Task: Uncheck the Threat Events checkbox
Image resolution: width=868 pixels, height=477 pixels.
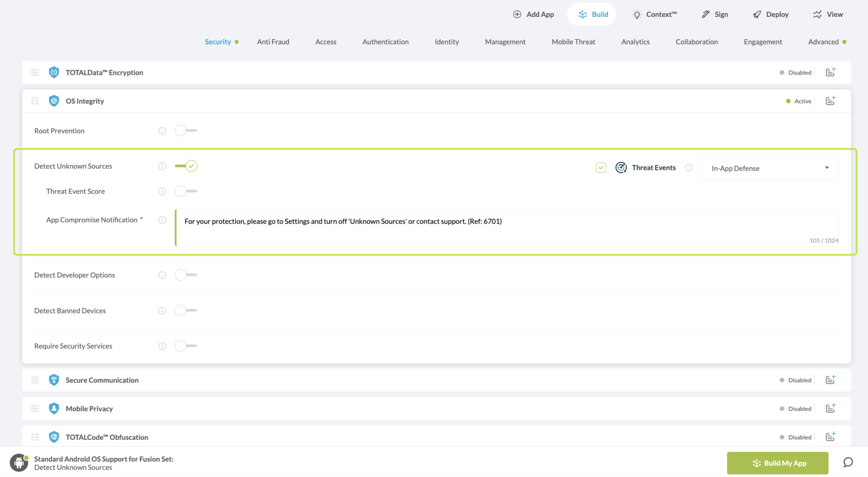Action: [x=601, y=168]
